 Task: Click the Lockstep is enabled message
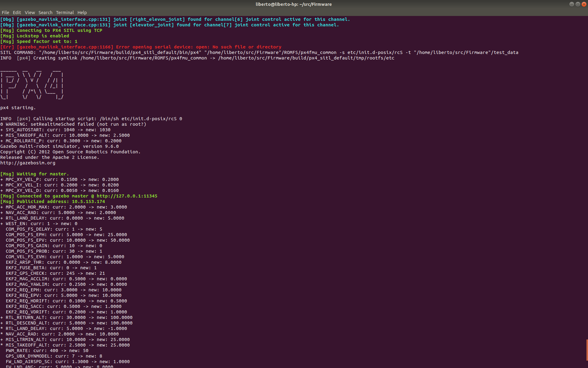[35, 36]
